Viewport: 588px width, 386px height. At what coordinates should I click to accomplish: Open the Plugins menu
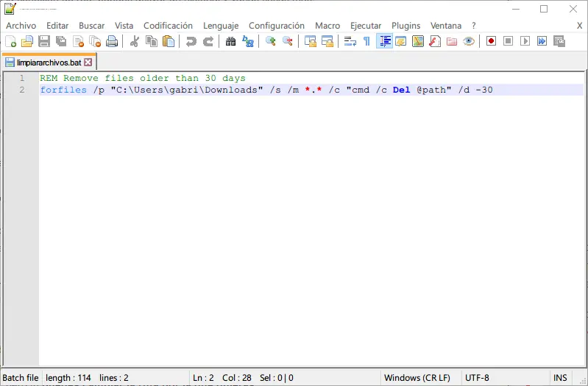click(x=405, y=26)
